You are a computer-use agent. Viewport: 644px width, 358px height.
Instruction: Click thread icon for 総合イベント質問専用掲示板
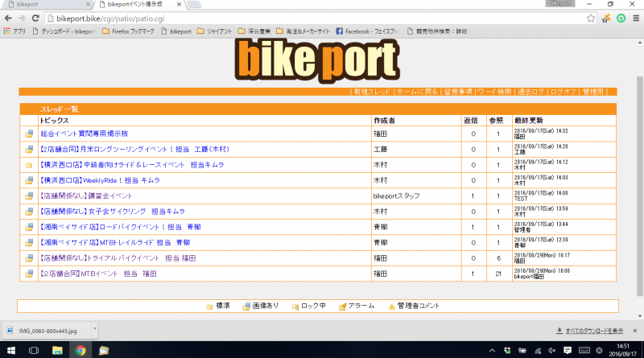click(x=29, y=134)
